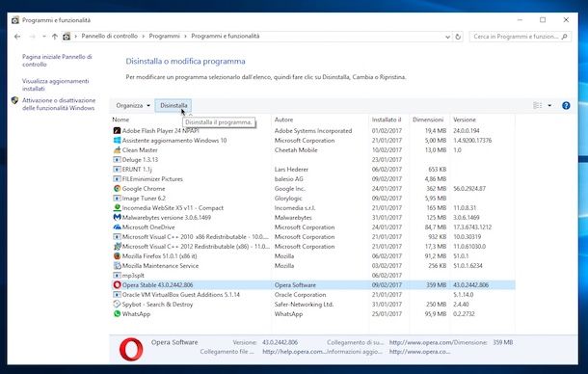
Task: Click Programmi e funzionalità breadcrumb segment
Action: (x=225, y=36)
